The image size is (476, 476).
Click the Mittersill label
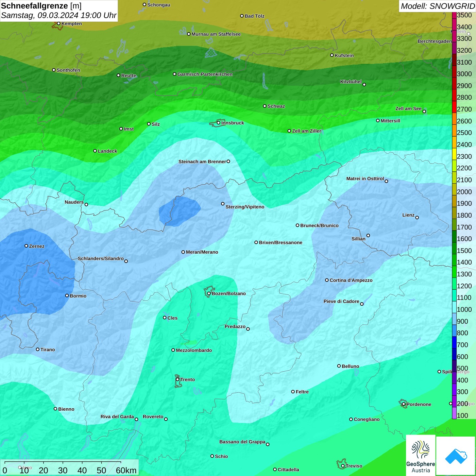point(390,121)
